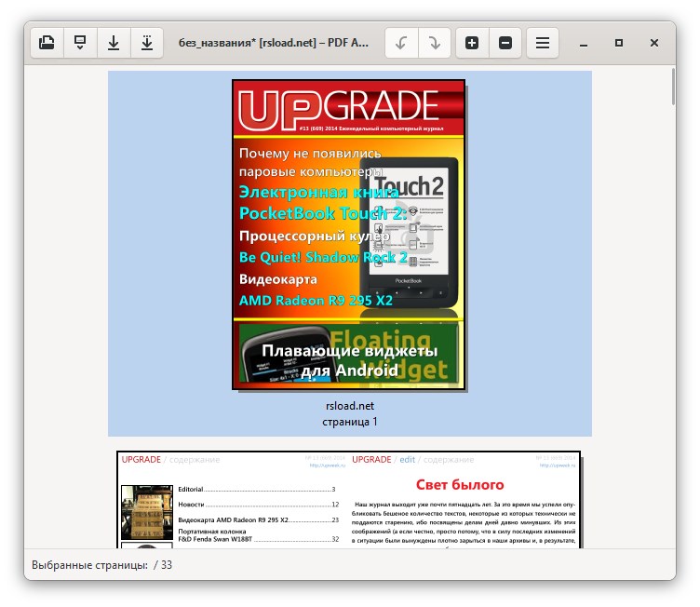Close the PDF Arranger window

654,43
